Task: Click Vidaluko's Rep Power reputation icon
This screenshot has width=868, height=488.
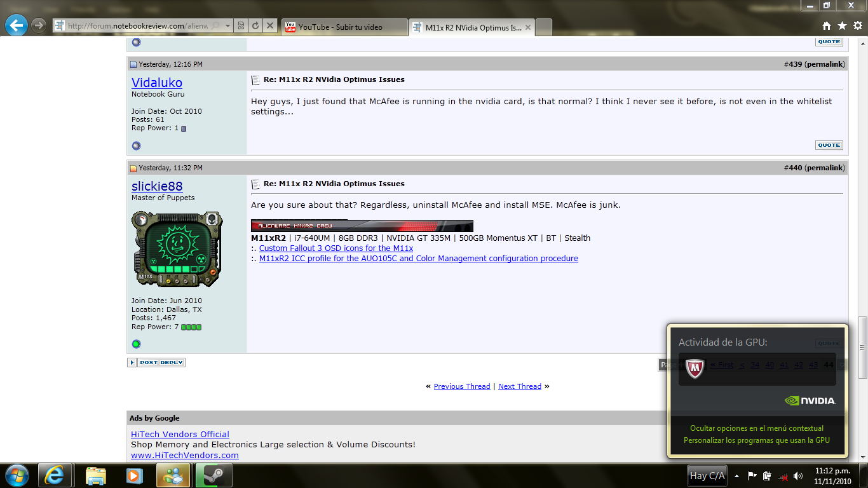Action: click(184, 128)
